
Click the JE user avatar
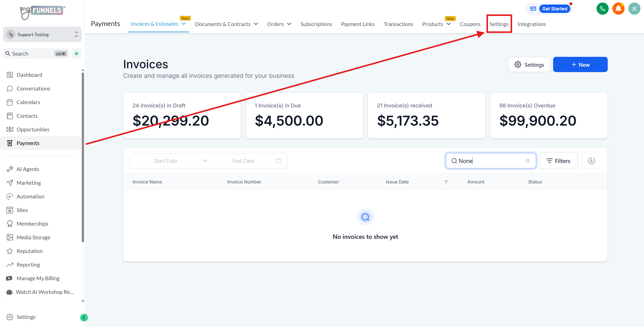[634, 9]
